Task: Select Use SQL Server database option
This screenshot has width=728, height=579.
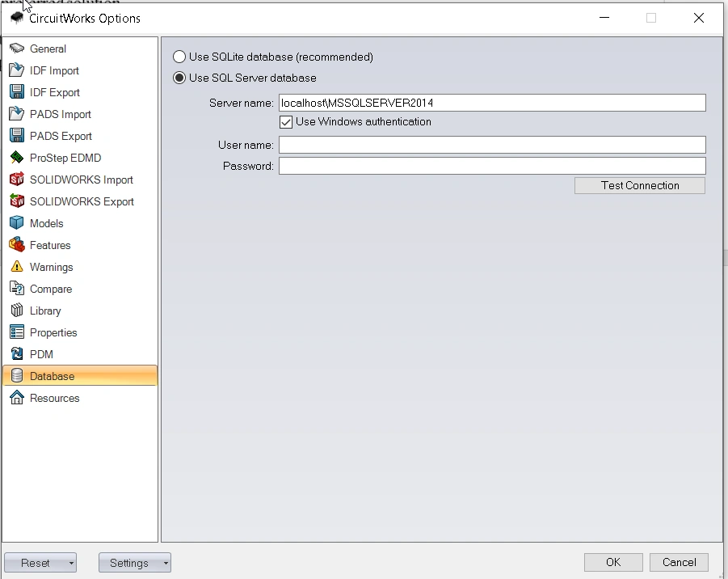Action: click(179, 78)
